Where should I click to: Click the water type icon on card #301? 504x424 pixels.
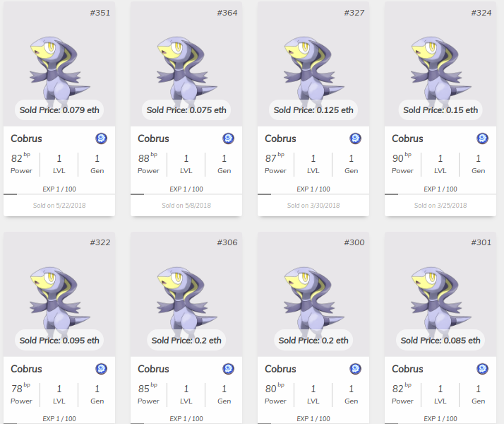[482, 369]
